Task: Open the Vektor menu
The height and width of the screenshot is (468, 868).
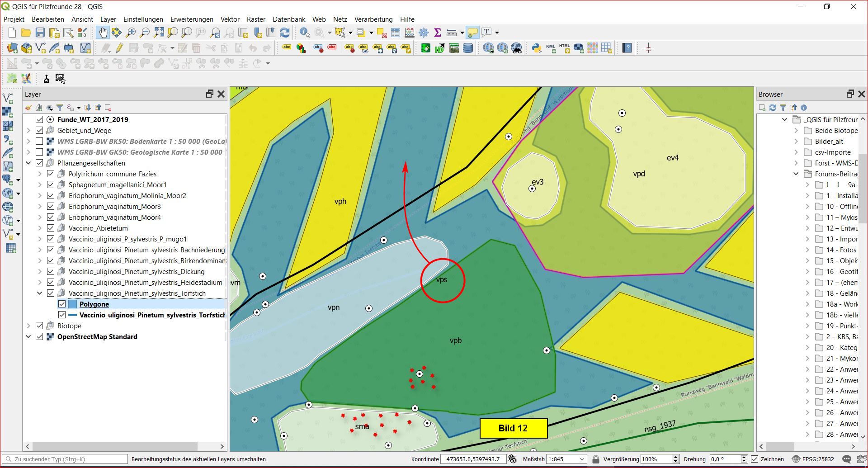Action: point(230,19)
